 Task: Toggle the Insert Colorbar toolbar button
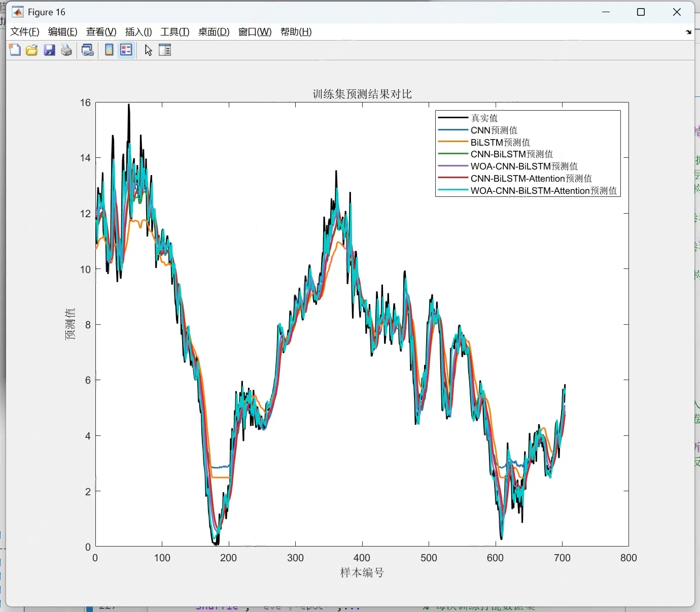(x=109, y=50)
